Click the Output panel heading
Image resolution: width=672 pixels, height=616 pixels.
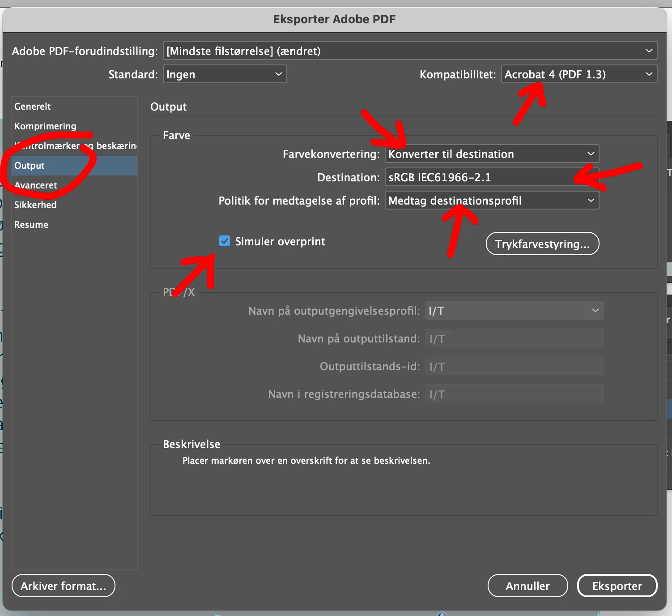(168, 107)
